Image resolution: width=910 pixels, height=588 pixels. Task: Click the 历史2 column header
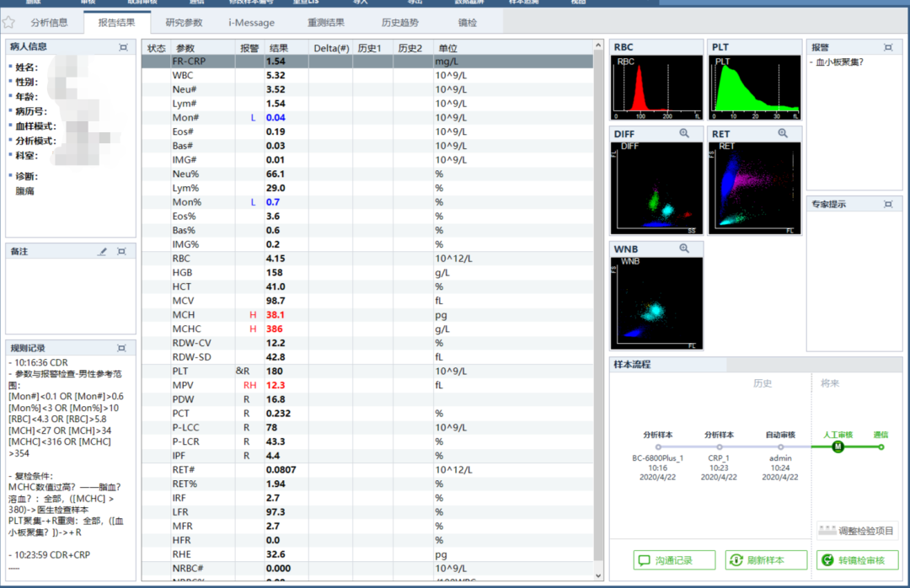point(413,48)
